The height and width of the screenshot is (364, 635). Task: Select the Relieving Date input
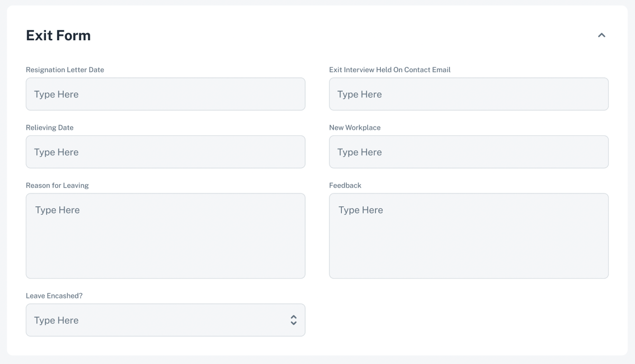coord(165,152)
